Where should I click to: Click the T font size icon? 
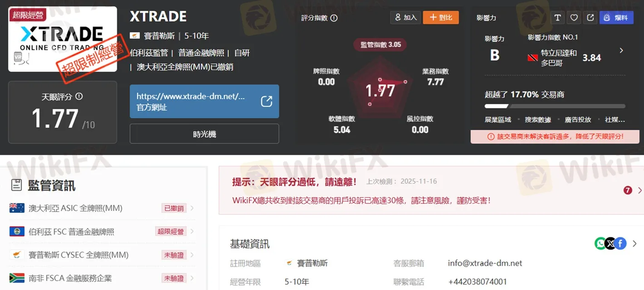point(557,17)
